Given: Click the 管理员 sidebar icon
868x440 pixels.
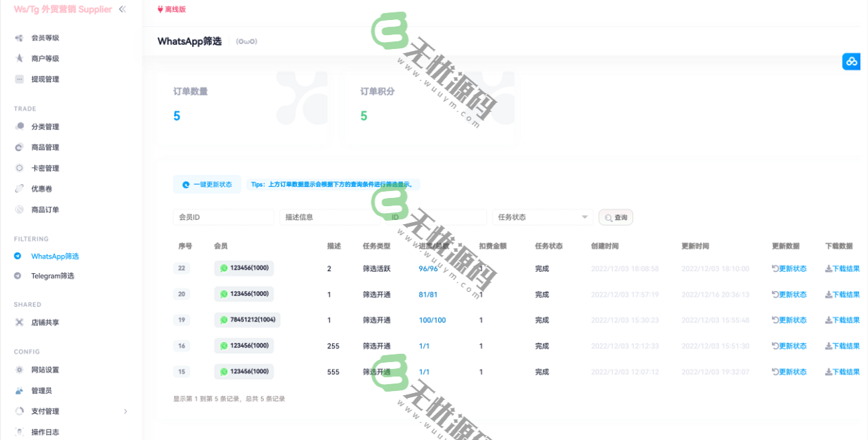Looking at the screenshot, I should tap(21, 390).
